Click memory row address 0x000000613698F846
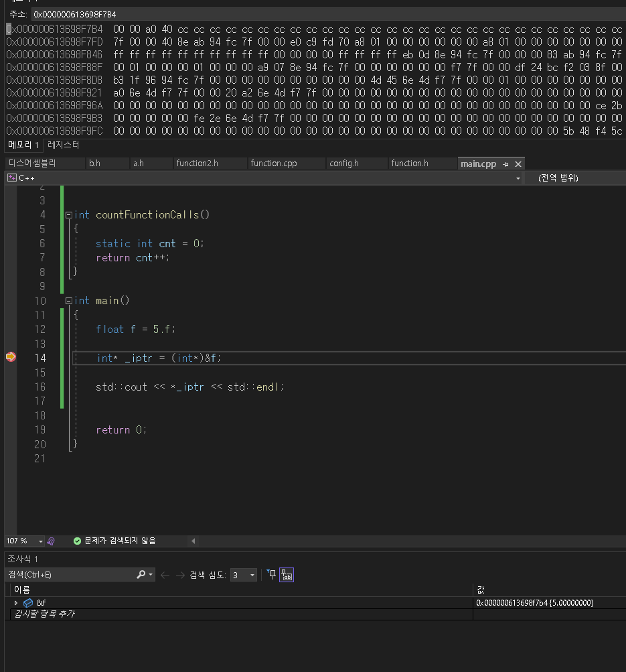Image resolution: width=626 pixels, height=672 pixels. pos(54,55)
